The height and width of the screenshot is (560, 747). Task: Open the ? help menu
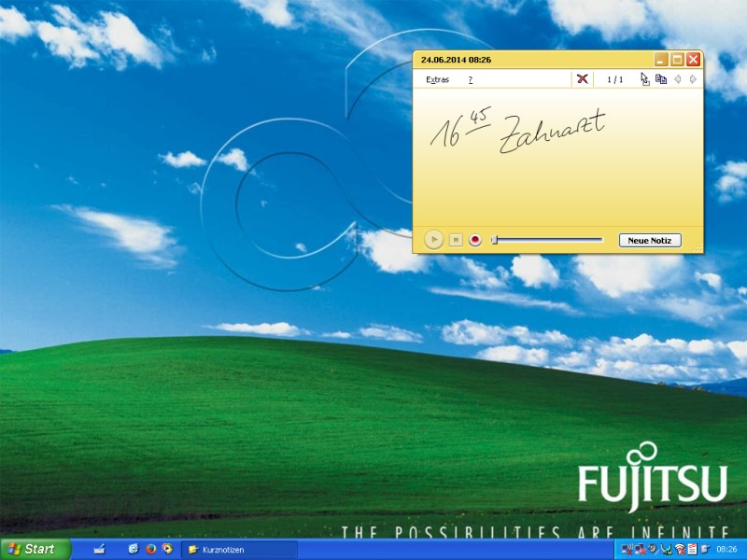(471, 79)
